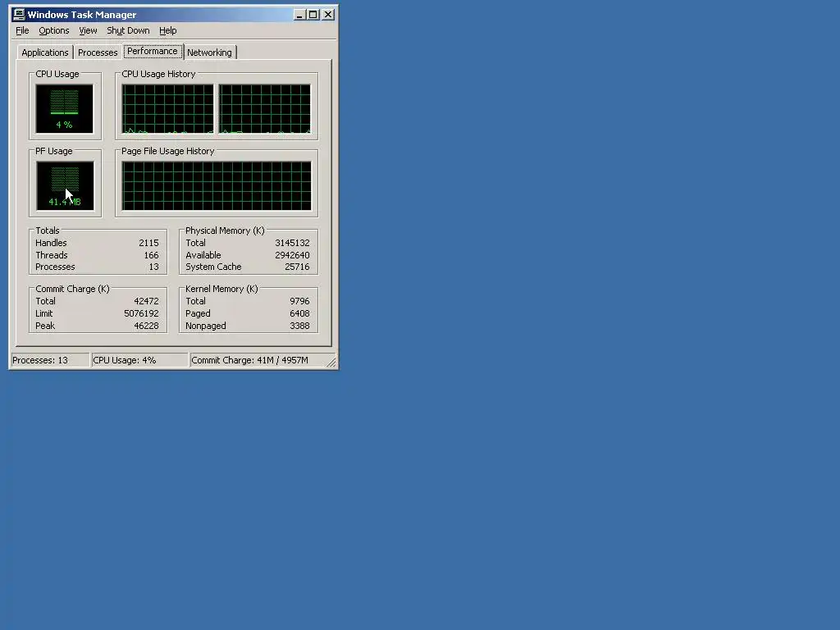Select the Performance tab

pos(153,52)
